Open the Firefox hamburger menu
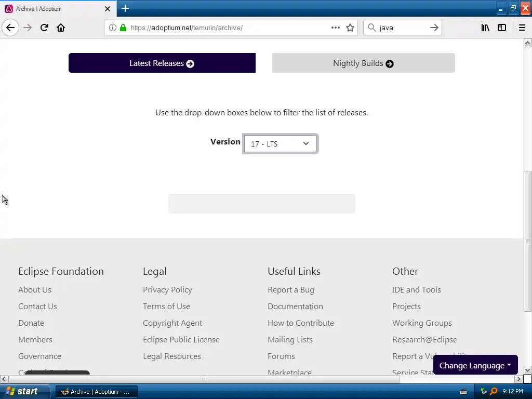 coord(522,28)
